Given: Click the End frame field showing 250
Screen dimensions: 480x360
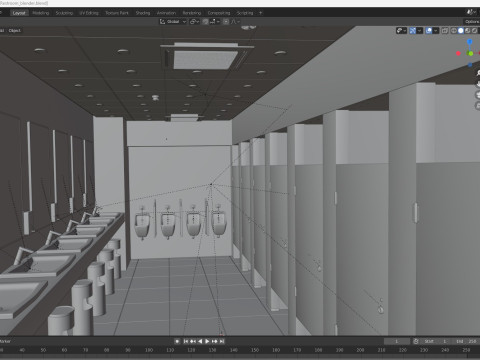Looking at the screenshot, I should coord(465,341).
